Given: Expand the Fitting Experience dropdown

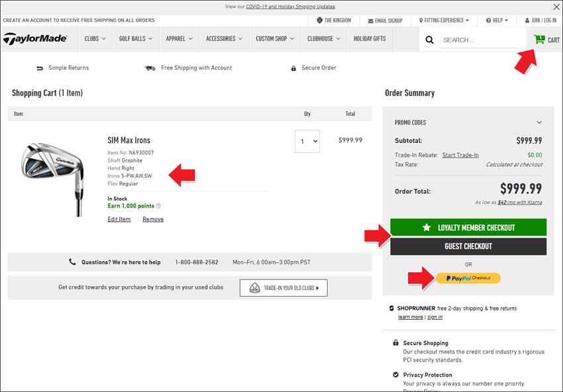Looking at the screenshot, I should 444,21.
